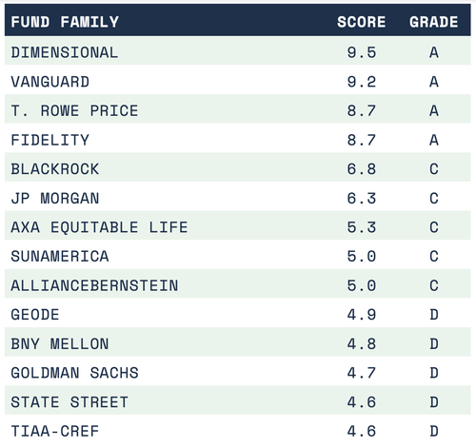The height and width of the screenshot is (448, 476).
Task: Select the BNY MELLON row
Action: tap(238, 343)
